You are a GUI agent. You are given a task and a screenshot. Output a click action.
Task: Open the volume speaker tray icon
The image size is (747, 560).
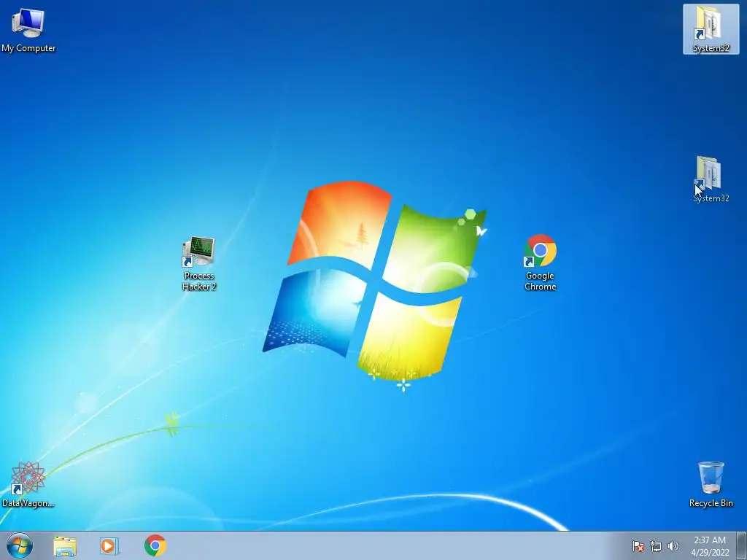[673, 546]
